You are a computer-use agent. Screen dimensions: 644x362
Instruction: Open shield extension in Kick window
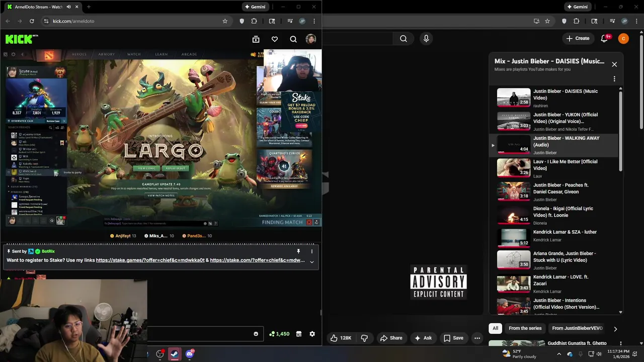tap(242, 21)
